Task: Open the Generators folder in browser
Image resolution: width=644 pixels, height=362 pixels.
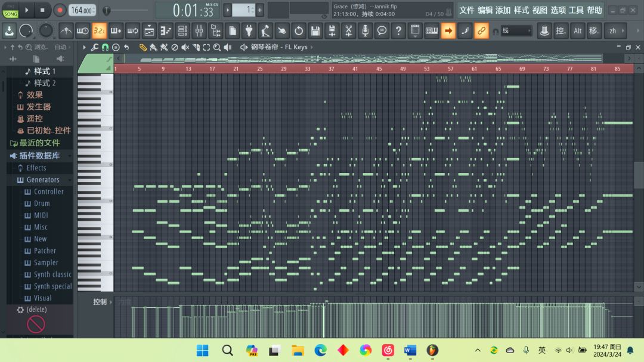Action: (43, 180)
